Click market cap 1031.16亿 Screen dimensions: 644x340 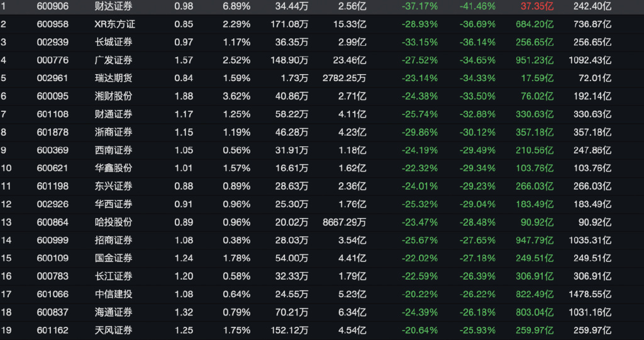590,312
